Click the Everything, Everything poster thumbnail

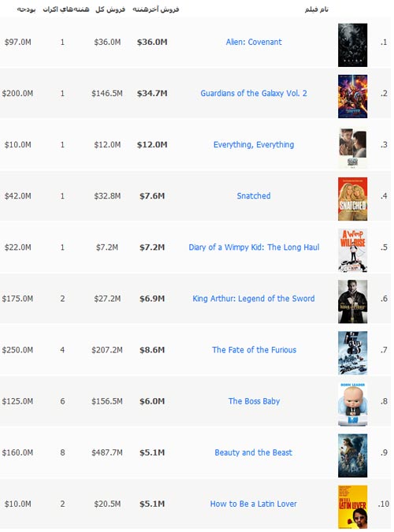[x=352, y=147]
